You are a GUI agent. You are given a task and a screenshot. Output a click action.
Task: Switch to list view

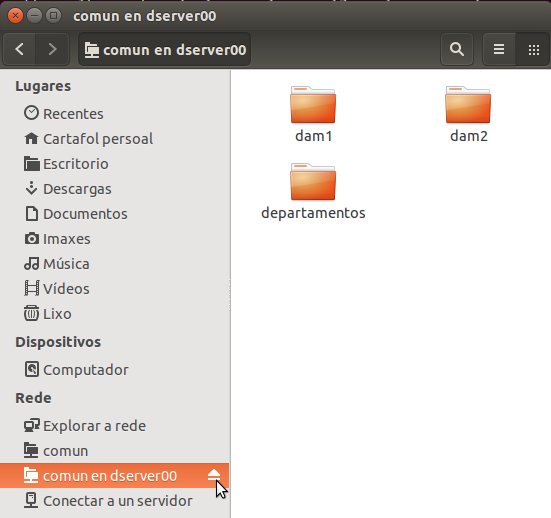pyautogui.click(x=499, y=49)
